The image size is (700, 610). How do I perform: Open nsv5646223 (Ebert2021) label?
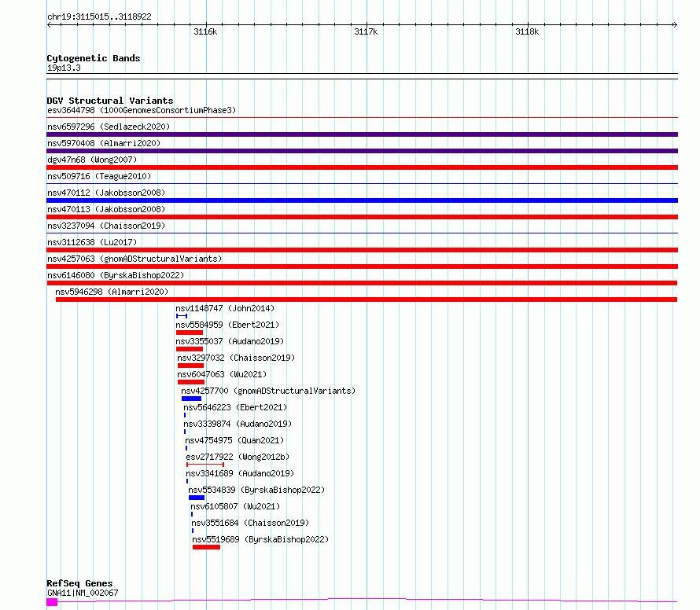pos(235,407)
